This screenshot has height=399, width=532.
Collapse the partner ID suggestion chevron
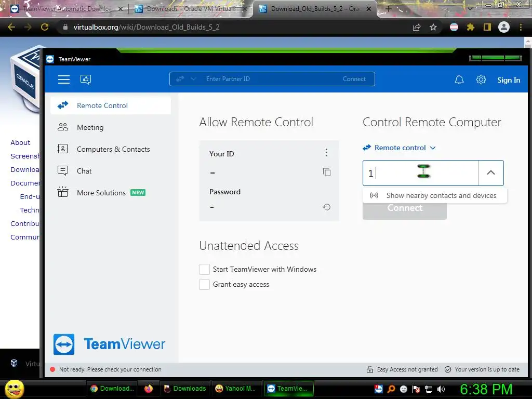coord(490,173)
